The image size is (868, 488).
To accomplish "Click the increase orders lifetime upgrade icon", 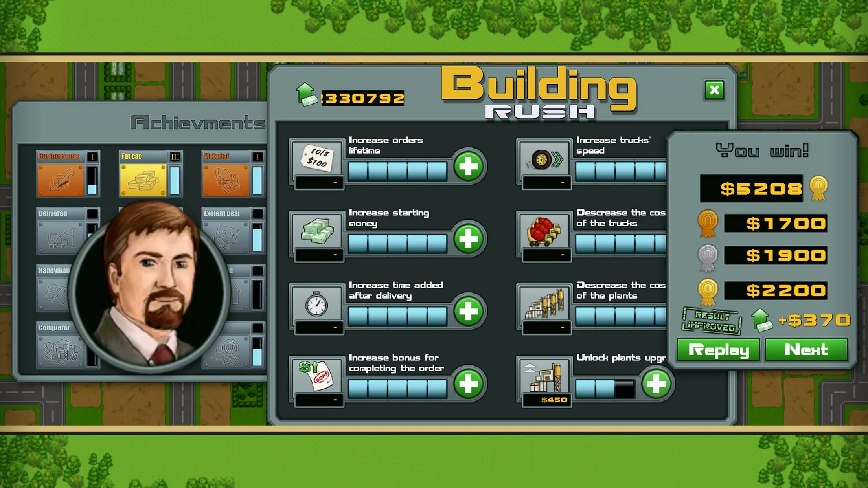I will [x=316, y=159].
